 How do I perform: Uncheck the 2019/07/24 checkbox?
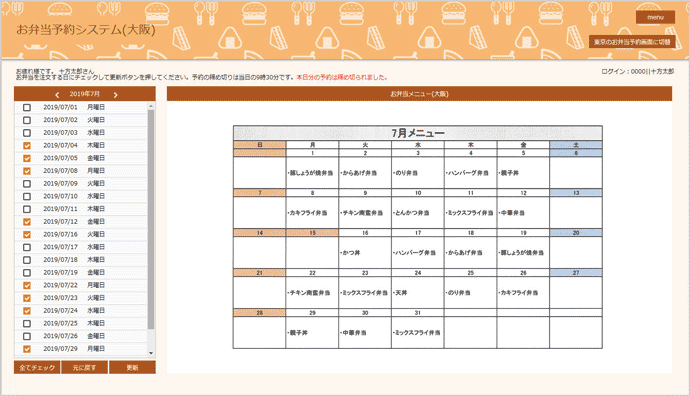(27, 311)
